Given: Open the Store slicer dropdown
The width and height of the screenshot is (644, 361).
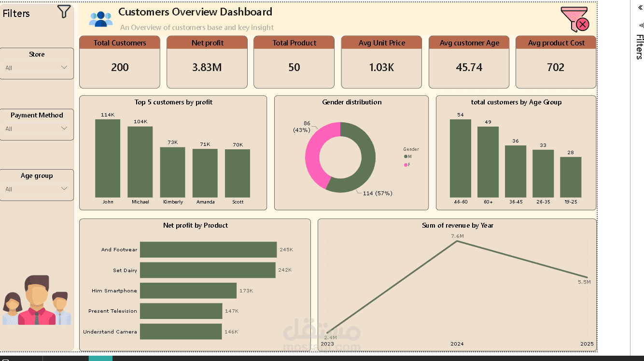Looking at the screenshot, I should (x=37, y=68).
